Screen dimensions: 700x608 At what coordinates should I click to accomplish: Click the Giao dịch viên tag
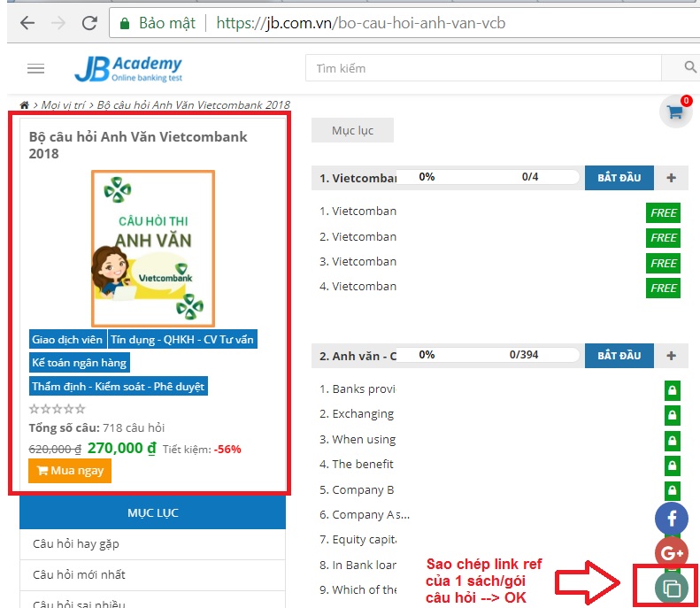click(x=67, y=339)
